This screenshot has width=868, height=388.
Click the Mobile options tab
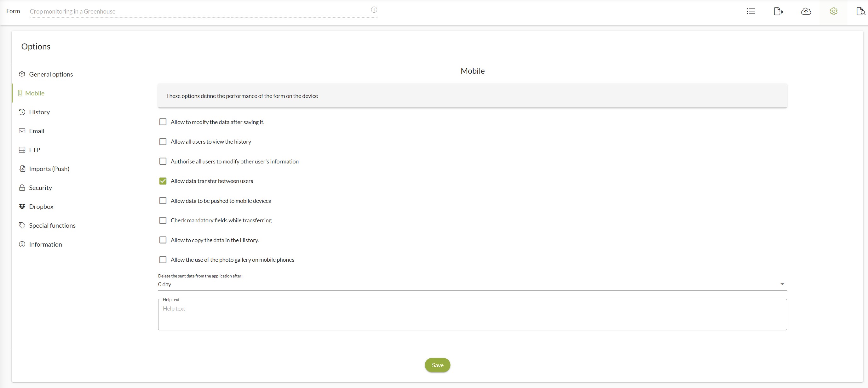pyautogui.click(x=35, y=93)
